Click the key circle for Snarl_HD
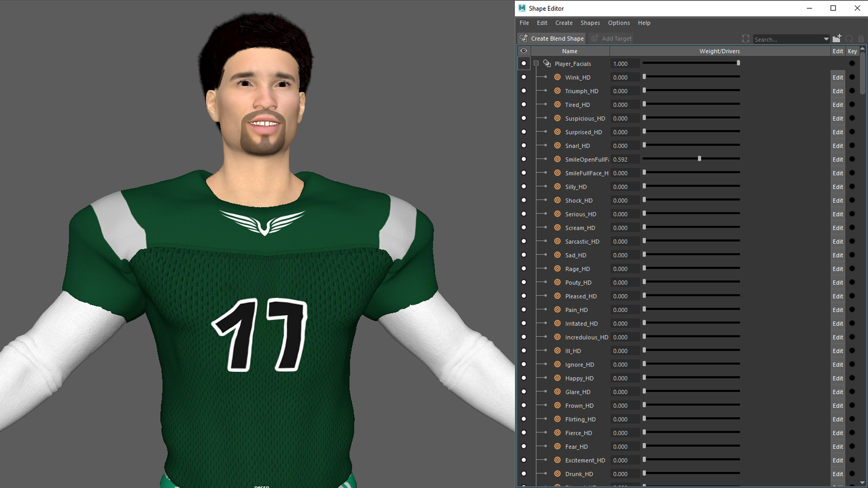Viewport: 868px width, 488px height. tap(852, 145)
